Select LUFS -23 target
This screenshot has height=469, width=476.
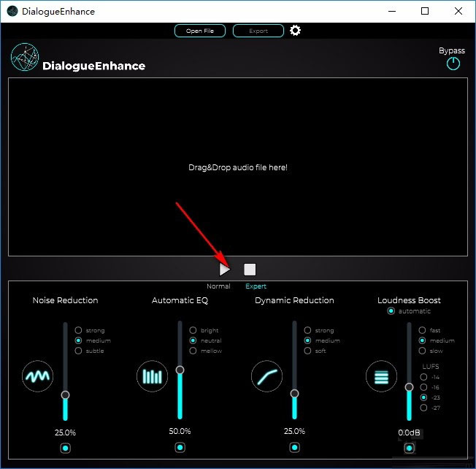point(423,397)
